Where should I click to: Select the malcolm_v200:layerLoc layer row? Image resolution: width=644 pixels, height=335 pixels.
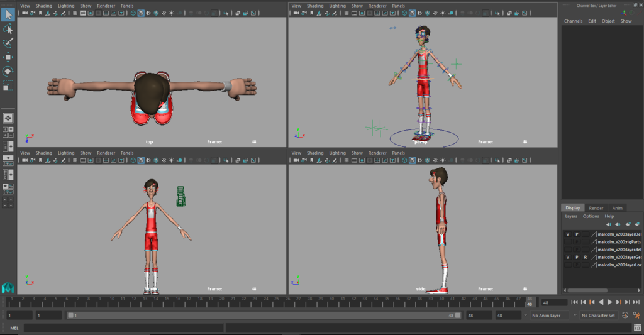click(602, 265)
